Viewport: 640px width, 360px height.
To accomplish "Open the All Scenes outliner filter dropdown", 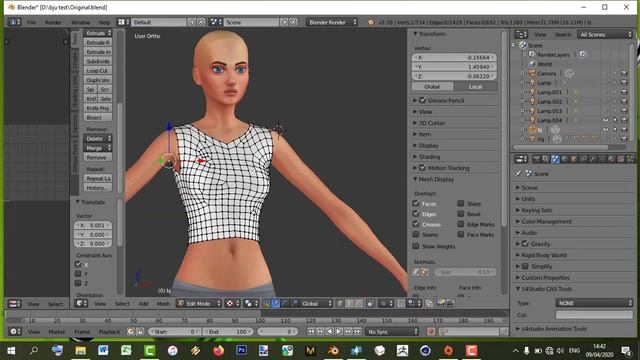I will tap(605, 35).
